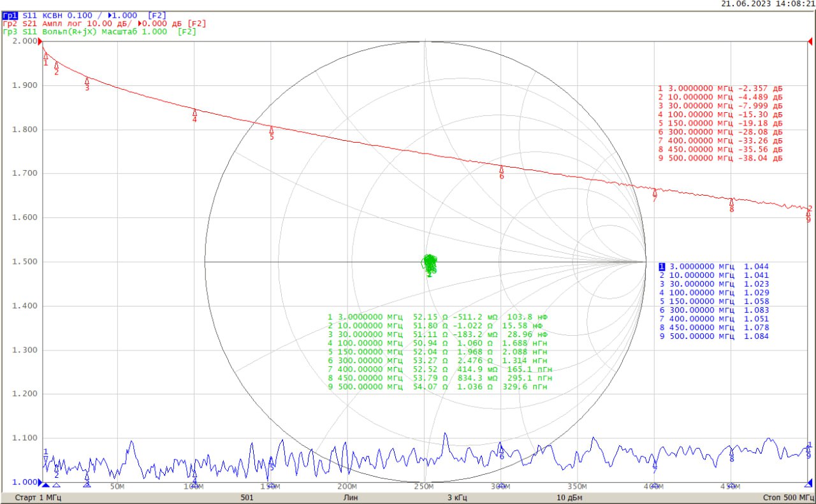Select the green marker row 300.00000 МГц 53.27 Ω
This screenshot has height=504, width=816.
point(438,360)
